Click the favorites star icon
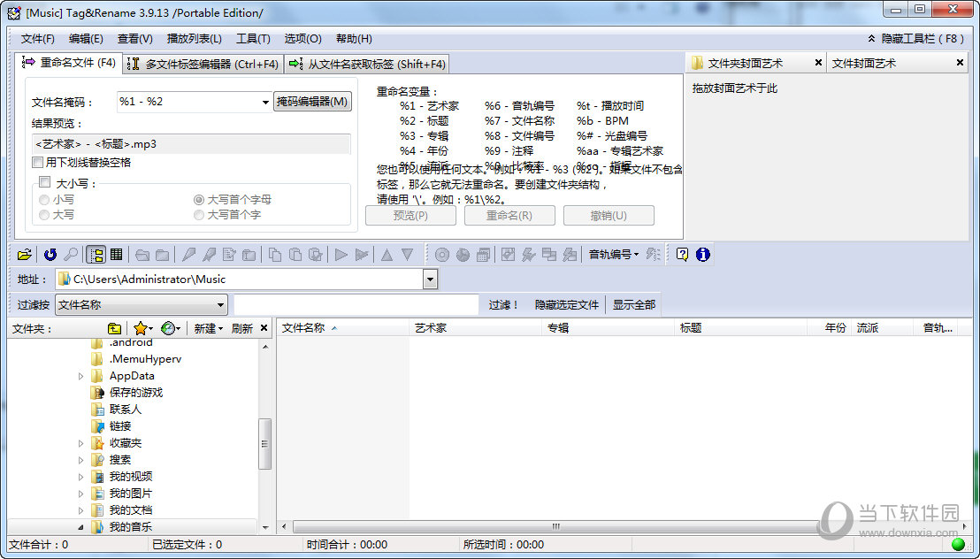Image resolution: width=980 pixels, height=559 pixels. click(x=140, y=328)
